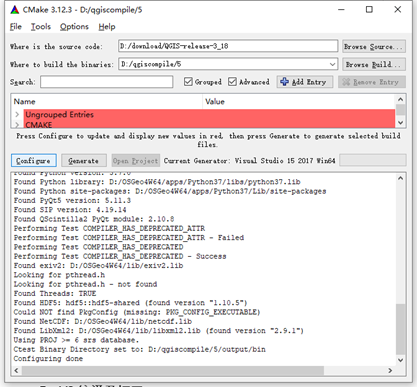Click the 'Could NOT find PkgConfig' line
Image resolution: width=417 pixels, height=387 pixels.
(x=137, y=312)
